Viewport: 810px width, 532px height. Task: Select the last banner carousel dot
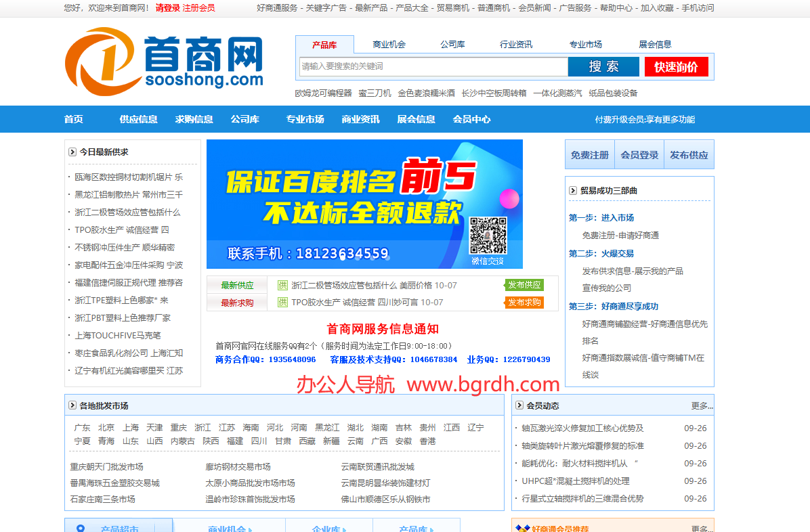(387, 257)
